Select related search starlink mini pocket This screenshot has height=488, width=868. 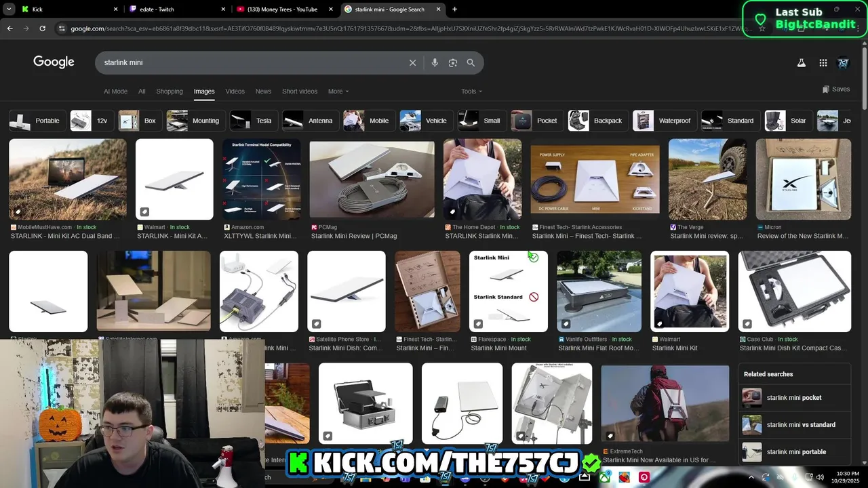[x=794, y=398]
